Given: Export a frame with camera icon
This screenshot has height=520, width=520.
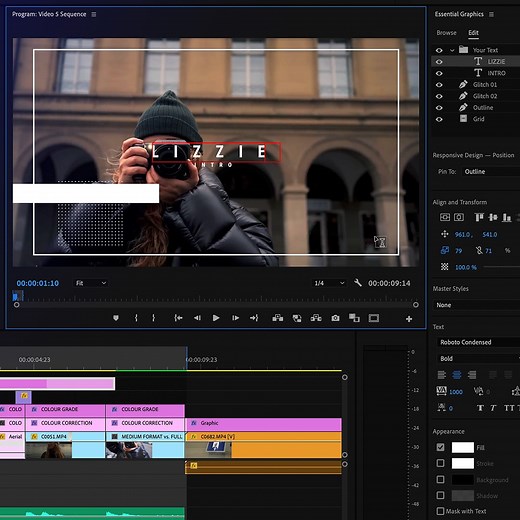Looking at the screenshot, I should [335, 318].
